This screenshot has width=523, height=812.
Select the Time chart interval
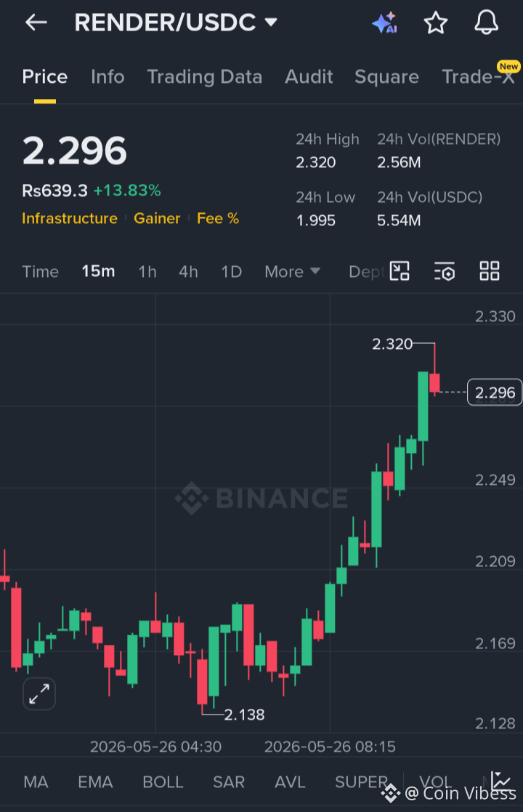41,271
